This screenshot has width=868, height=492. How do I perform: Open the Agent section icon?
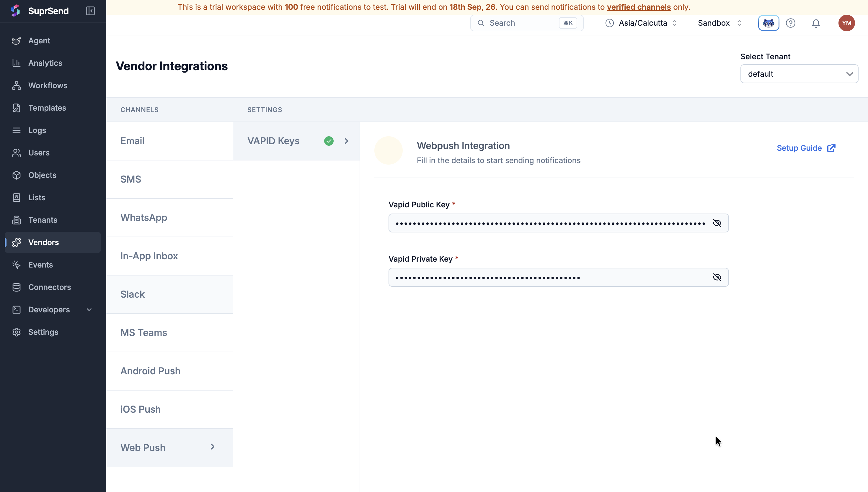(x=16, y=40)
